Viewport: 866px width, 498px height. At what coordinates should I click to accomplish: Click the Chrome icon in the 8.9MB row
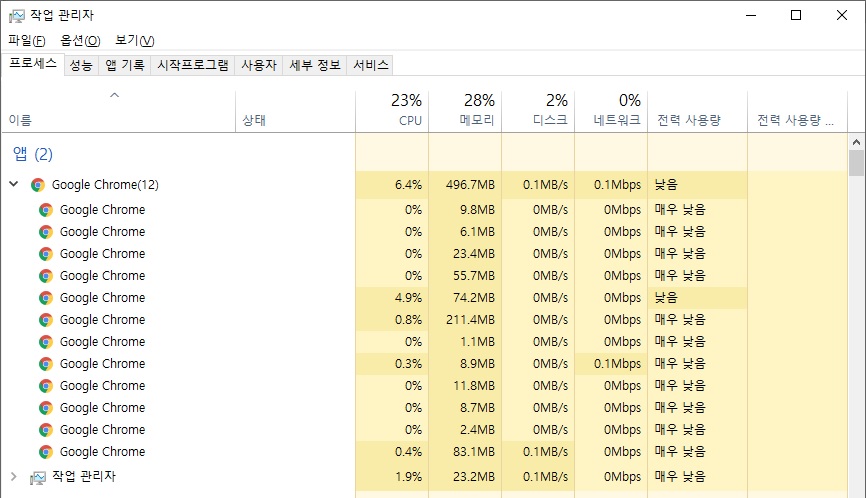pyautogui.click(x=46, y=364)
